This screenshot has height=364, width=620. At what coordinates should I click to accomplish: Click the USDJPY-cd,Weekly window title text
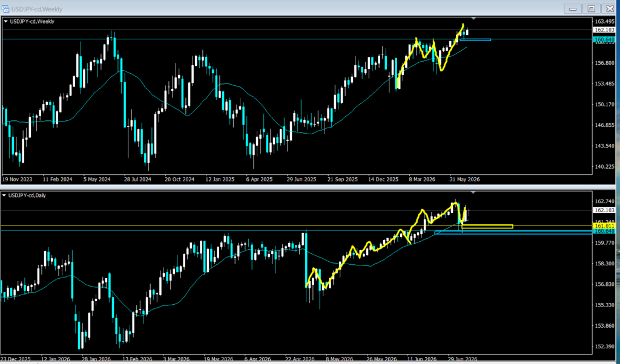(x=37, y=9)
